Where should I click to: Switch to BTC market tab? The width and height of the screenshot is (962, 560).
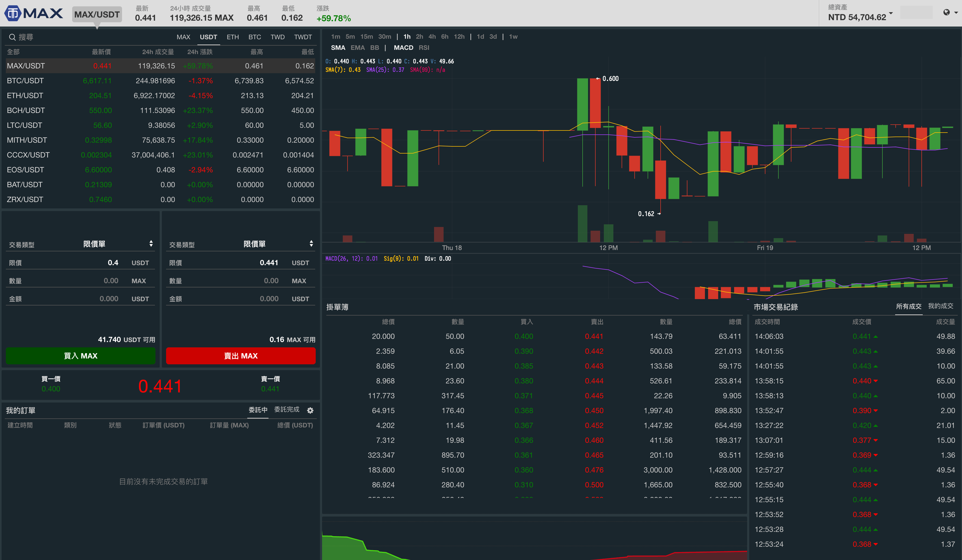point(255,37)
